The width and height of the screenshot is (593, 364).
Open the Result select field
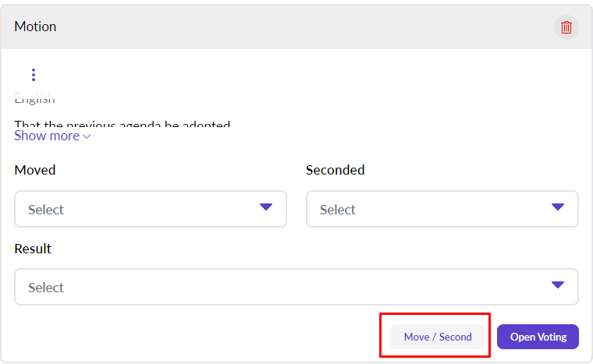pyautogui.click(x=296, y=287)
